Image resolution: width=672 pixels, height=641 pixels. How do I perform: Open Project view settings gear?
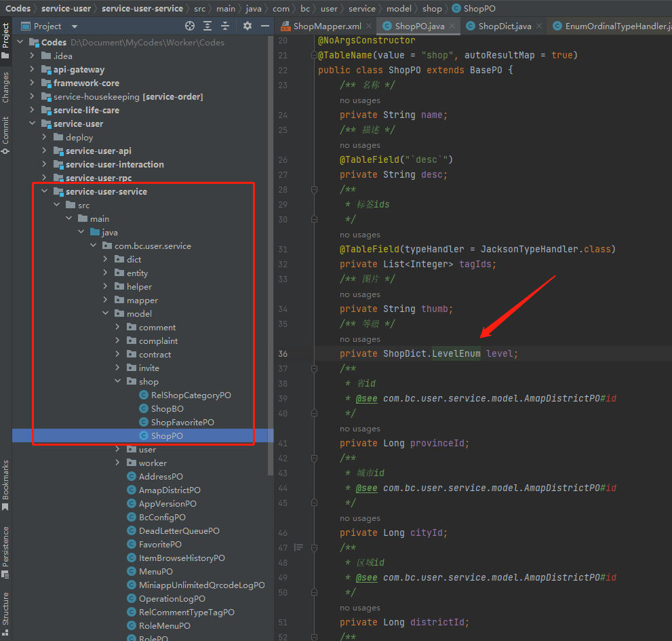coord(248,26)
